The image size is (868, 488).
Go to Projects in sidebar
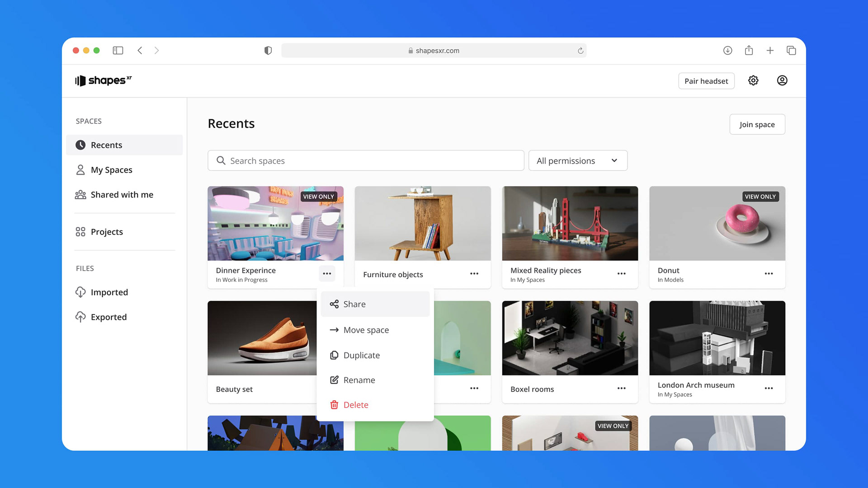tap(107, 232)
